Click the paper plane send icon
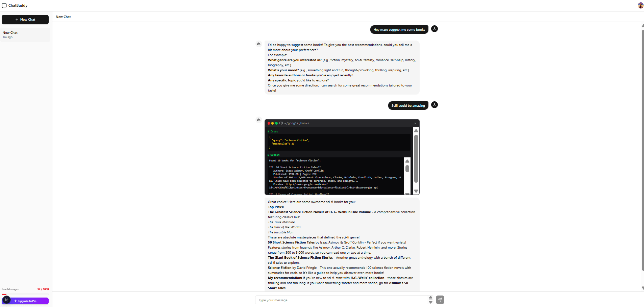644x307 pixels. point(440,300)
